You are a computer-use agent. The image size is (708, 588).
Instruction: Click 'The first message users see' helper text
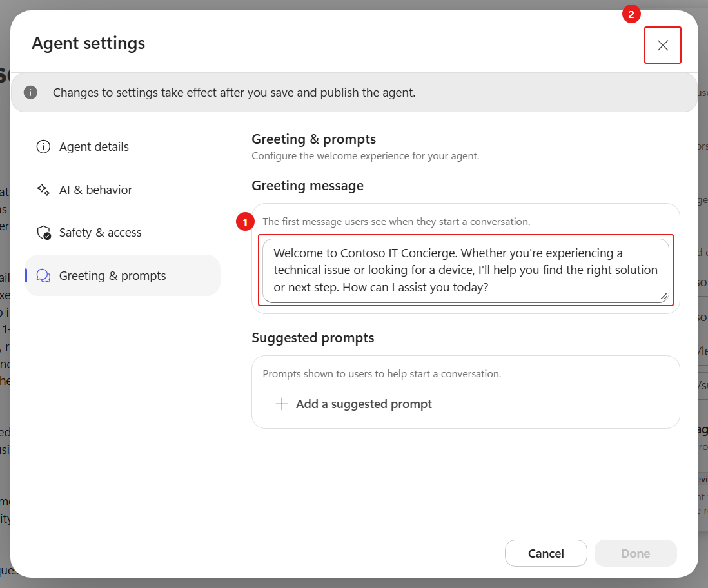pos(397,222)
